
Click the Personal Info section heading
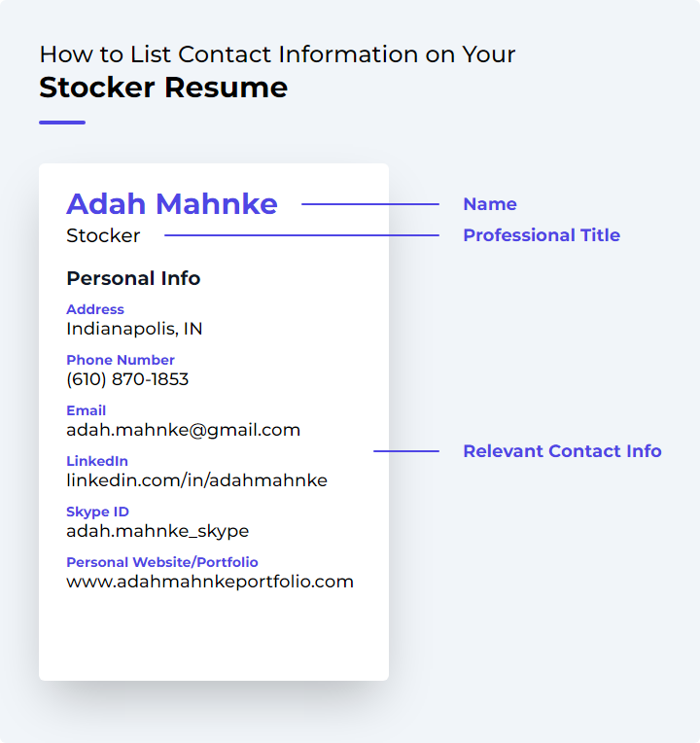click(x=133, y=278)
